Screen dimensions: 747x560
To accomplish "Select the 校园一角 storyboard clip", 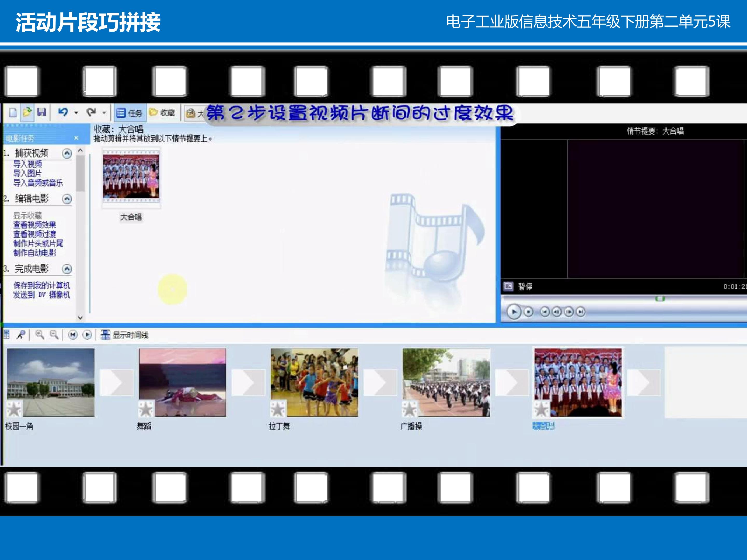I will pos(51,382).
